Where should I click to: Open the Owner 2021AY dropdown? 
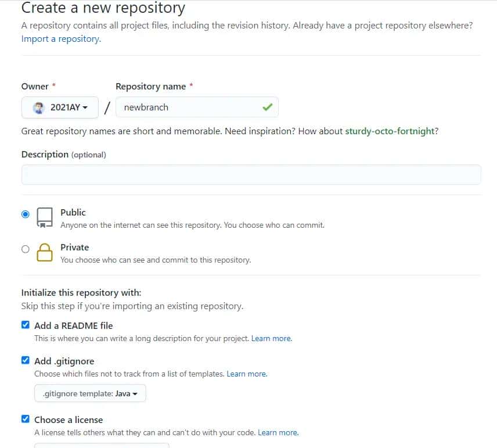click(60, 107)
